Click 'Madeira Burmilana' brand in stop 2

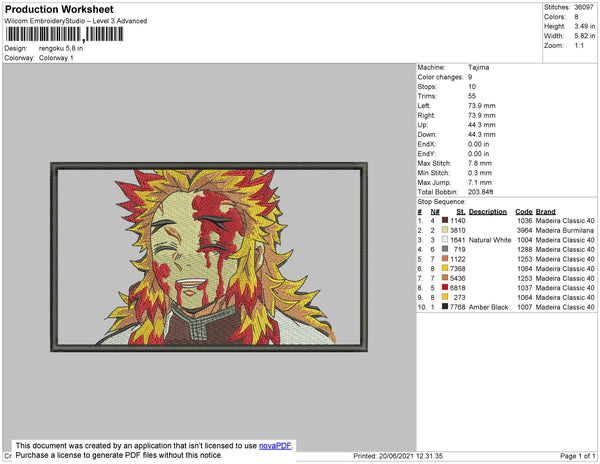click(x=565, y=230)
